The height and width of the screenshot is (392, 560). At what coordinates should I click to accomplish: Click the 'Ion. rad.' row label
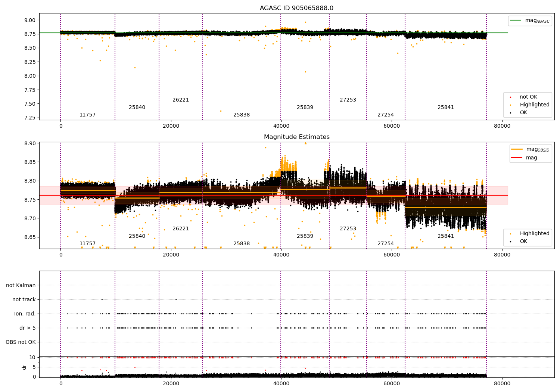(25, 314)
